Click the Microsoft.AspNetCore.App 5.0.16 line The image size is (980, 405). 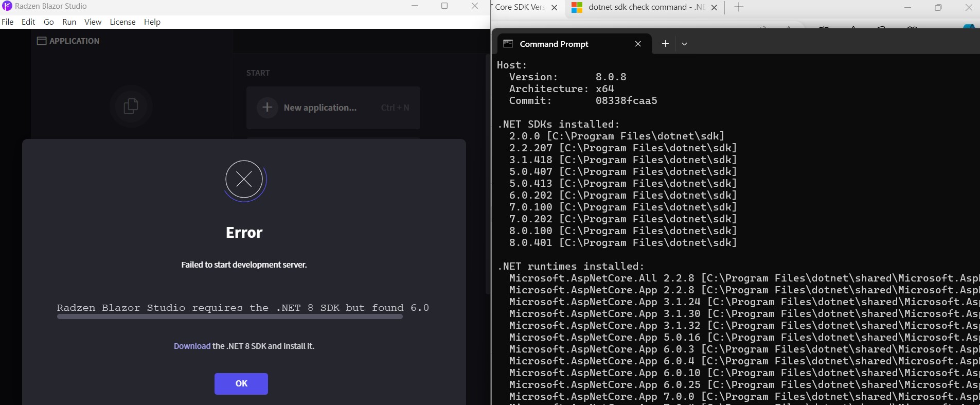[744, 337]
